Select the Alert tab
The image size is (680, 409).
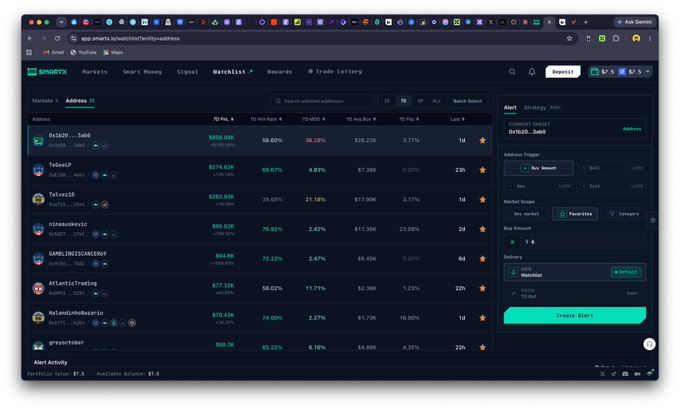pyautogui.click(x=510, y=108)
